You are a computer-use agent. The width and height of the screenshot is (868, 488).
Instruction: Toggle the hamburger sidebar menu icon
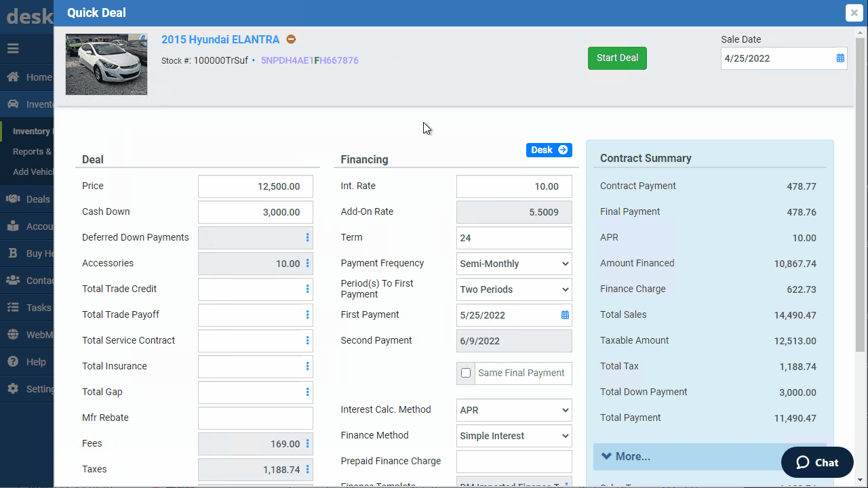(x=13, y=49)
